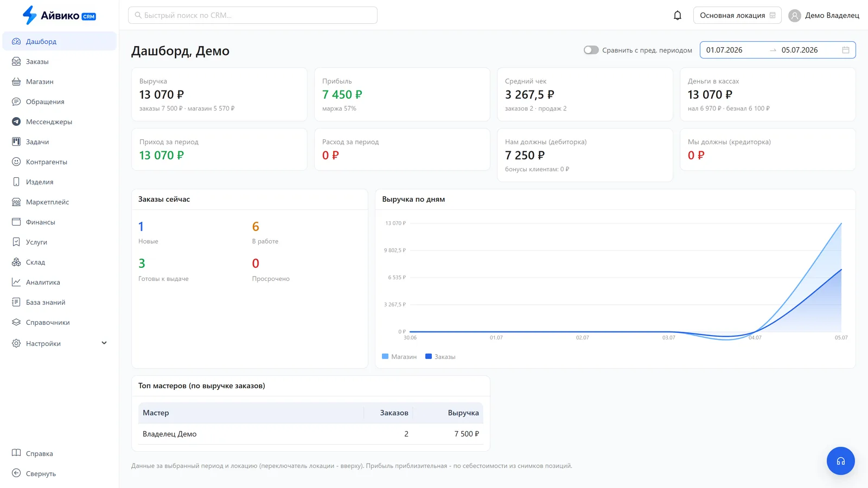The height and width of the screenshot is (488, 868).
Task: Click the Настройки gear icon
Action: (x=16, y=343)
